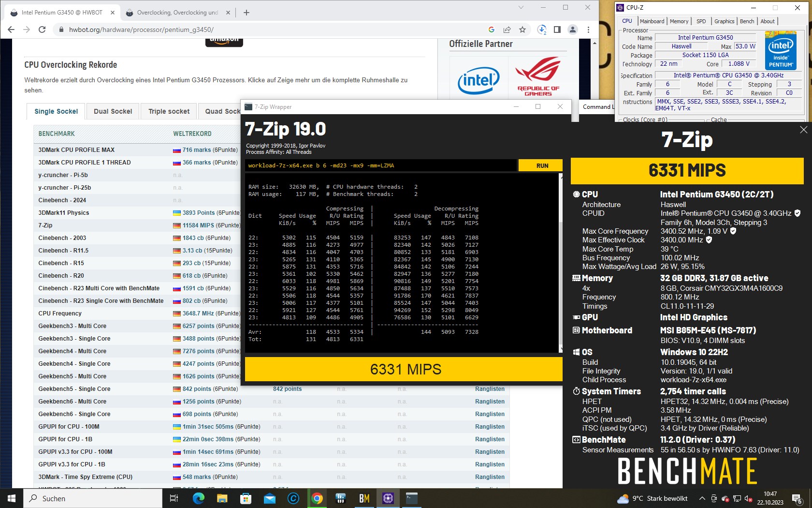Open 548 marks Time Spy Extreme link
Image resolution: width=812 pixels, height=508 pixels.
pos(197,477)
